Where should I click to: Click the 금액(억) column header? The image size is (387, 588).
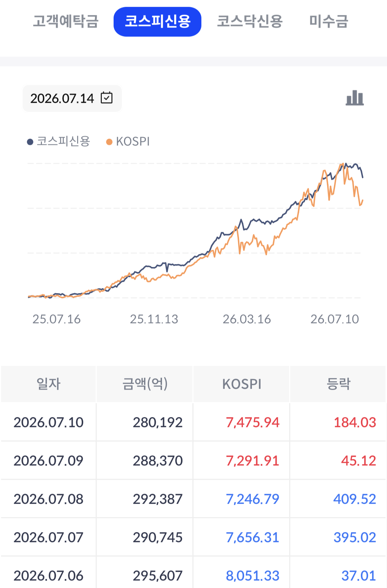coord(145,384)
